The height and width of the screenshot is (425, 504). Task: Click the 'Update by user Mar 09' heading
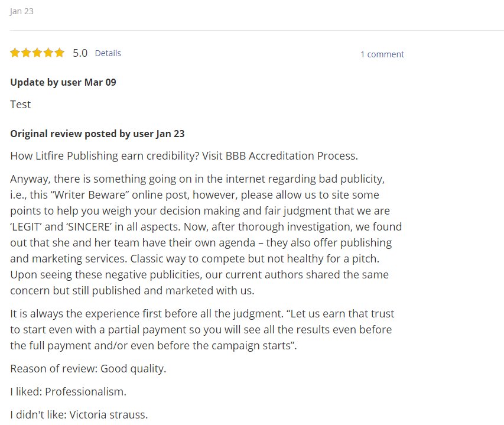click(63, 82)
